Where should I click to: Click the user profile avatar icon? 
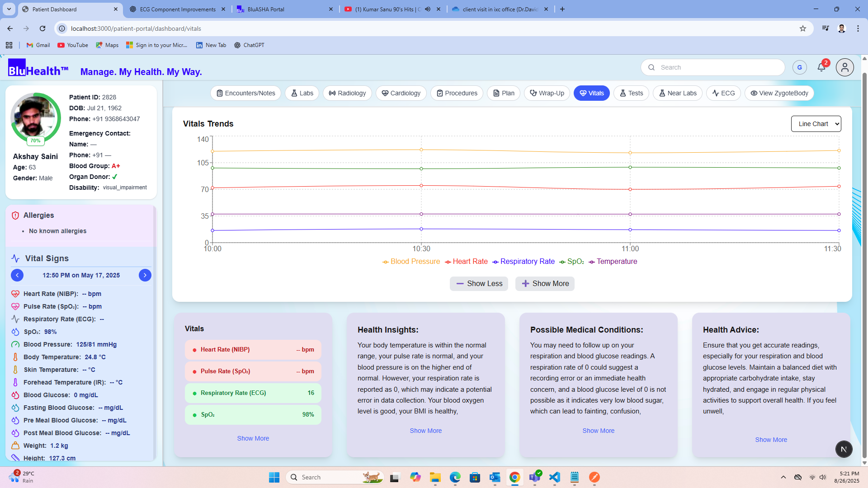point(844,67)
